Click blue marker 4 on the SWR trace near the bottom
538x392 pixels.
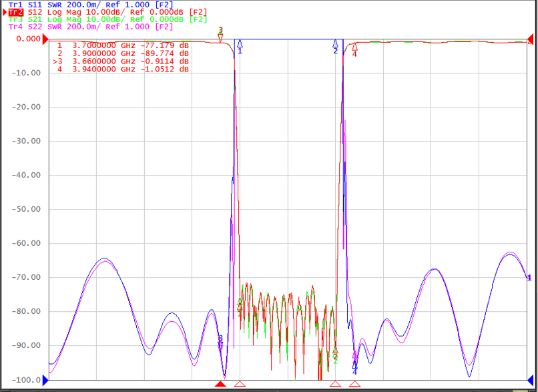[x=354, y=365]
